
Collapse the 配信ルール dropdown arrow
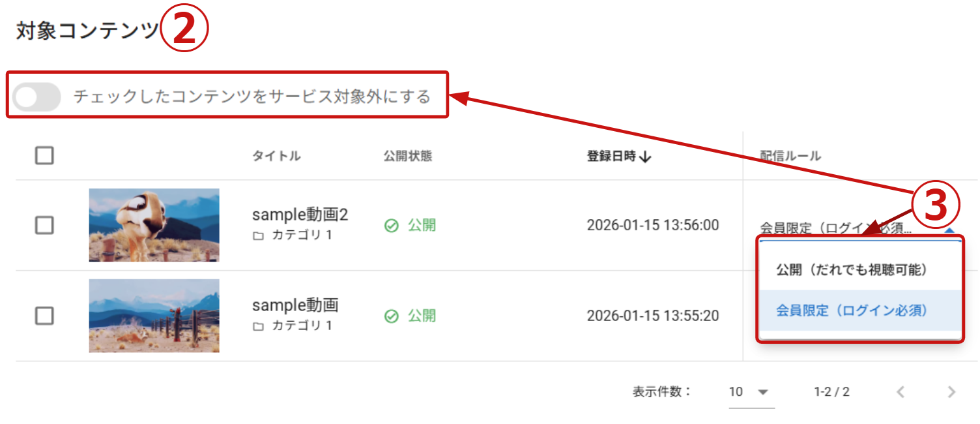(949, 230)
